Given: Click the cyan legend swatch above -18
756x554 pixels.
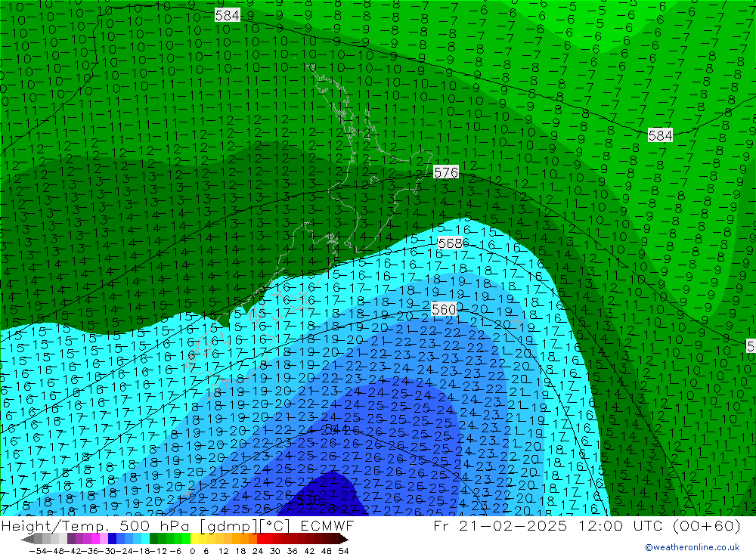Looking at the screenshot, I should pos(145,539).
